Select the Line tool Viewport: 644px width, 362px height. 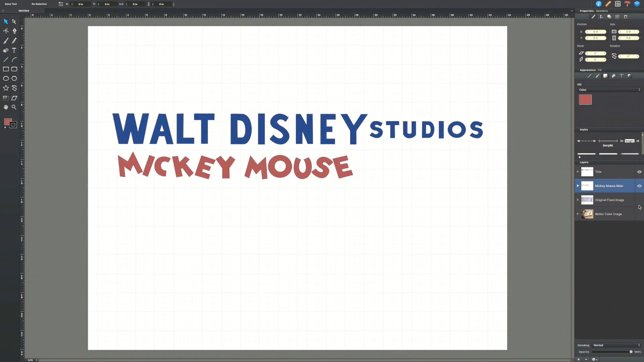pos(6,60)
